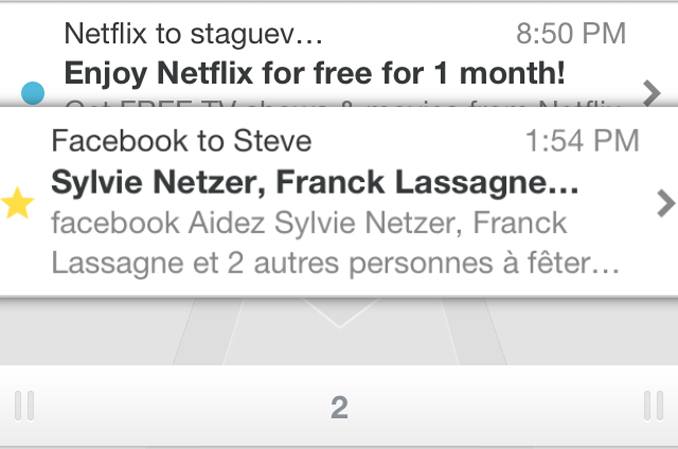Select the message count 2 in bottom bar
Image resolution: width=678 pixels, height=449 pixels.
pyautogui.click(x=339, y=407)
